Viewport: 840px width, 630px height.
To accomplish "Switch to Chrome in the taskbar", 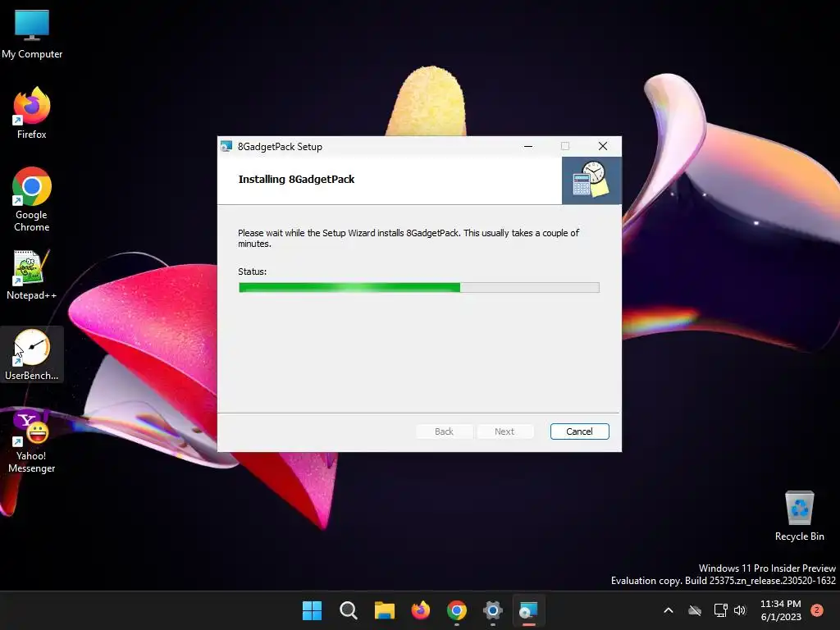I will [456, 610].
